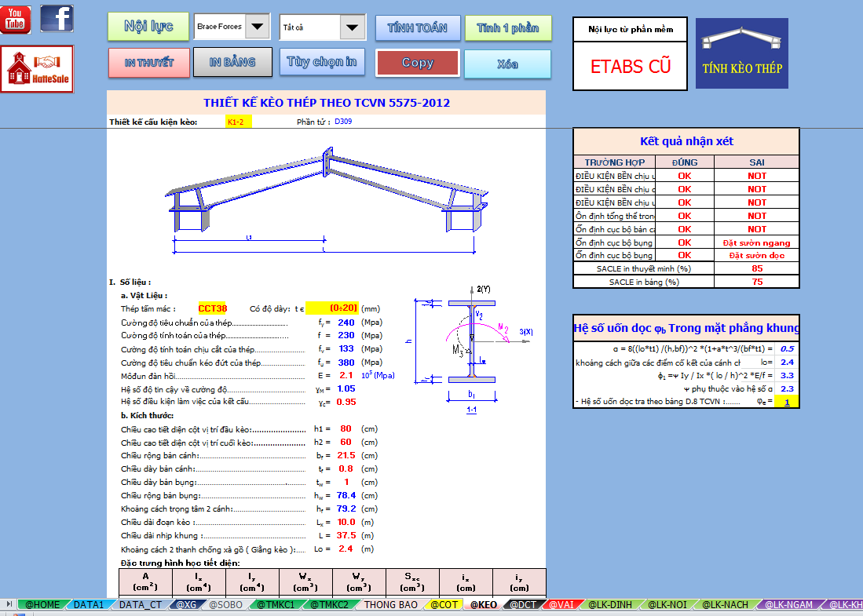This screenshot has width=863, height=616.
Task: Switch to the THONG BAO sheet tab
Action: point(391,604)
